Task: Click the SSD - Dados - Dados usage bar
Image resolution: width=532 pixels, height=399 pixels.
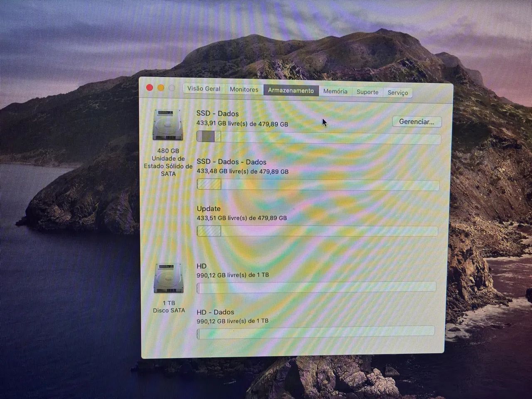Action: pyautogui.click(x=318, y=185)
